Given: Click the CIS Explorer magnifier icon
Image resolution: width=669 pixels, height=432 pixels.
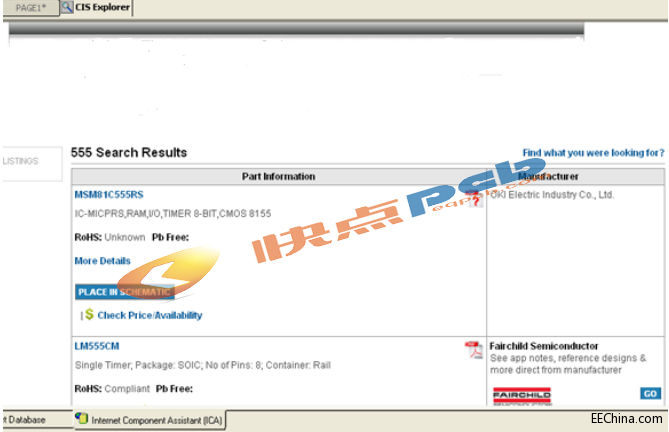Looking at the screenshot, I should tap(67, 7).
